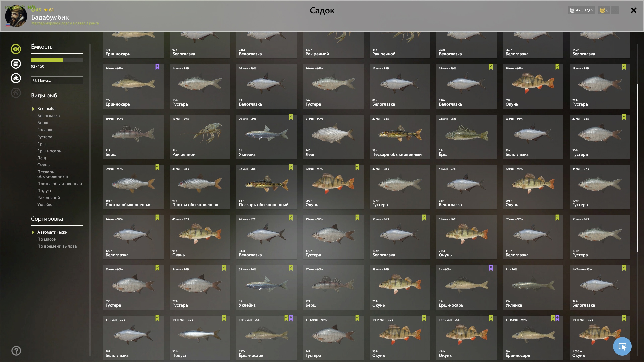This screenshot has width=644, height=362.
Task: Click the Поиск search field
Action: click(x=57, y=80)
